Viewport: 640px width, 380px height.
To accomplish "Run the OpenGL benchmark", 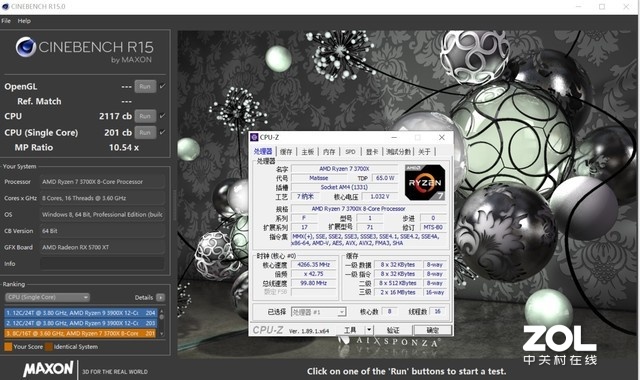I will [145, 87].
